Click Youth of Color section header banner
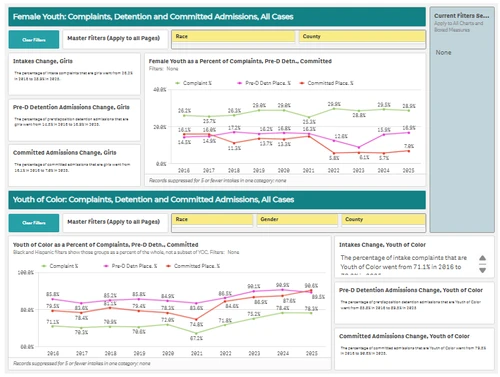This screenshot has height=377, width=500. coord(217,200)
